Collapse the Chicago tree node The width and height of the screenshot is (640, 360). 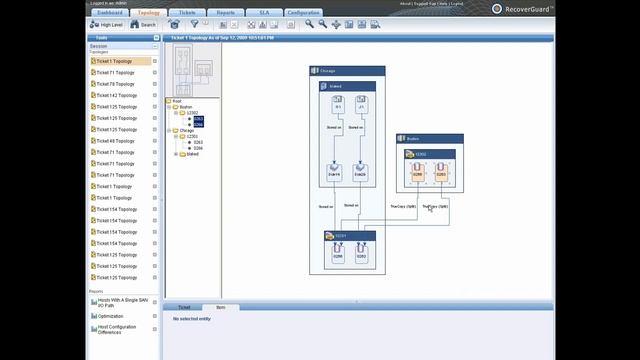(169, 131)
